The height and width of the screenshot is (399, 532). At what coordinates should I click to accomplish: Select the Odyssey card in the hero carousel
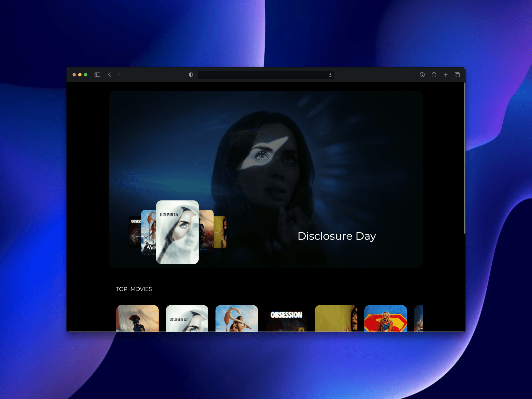coord(206,232)
